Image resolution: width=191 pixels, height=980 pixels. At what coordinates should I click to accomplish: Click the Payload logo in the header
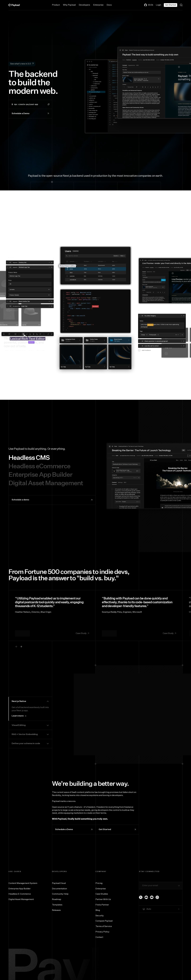15,5
